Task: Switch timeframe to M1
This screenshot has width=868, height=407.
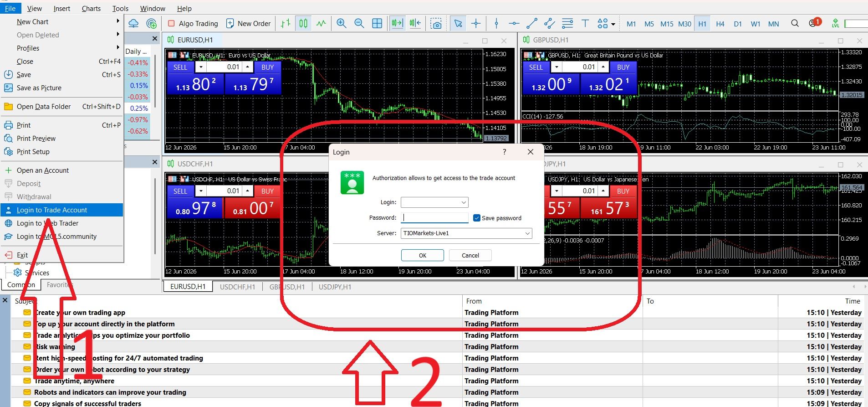Action: [631, 24]
